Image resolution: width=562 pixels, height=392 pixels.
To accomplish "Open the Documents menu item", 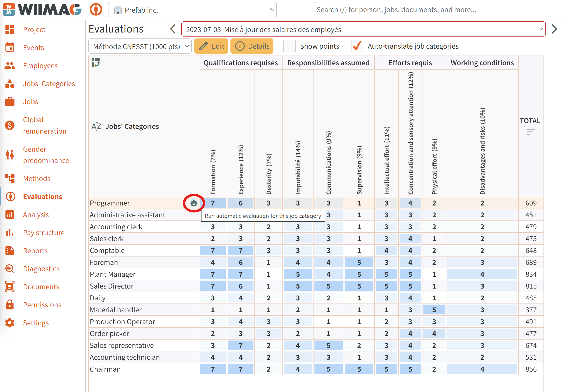I will pos(41,287).
